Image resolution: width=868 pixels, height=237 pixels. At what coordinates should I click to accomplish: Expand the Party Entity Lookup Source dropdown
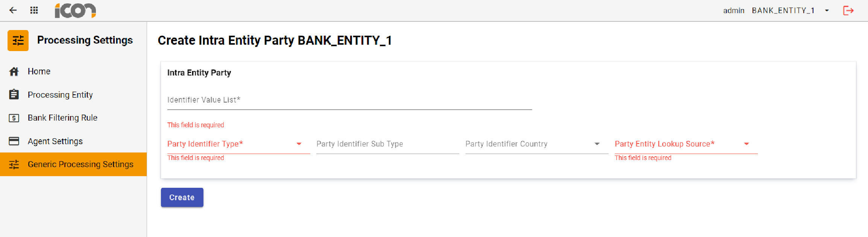coord(746,144)
